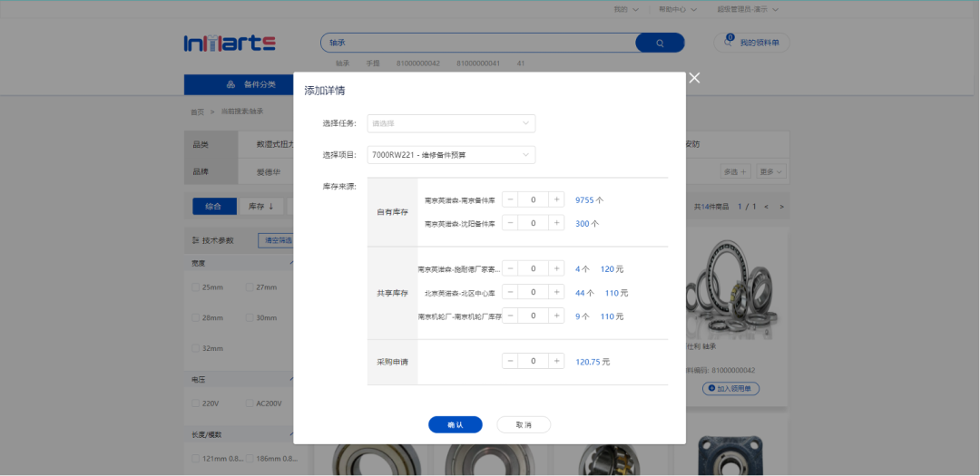Click the 清空筛选 button
The height and width of the screenshot is (476, 980).
click(x=276, y=240)
